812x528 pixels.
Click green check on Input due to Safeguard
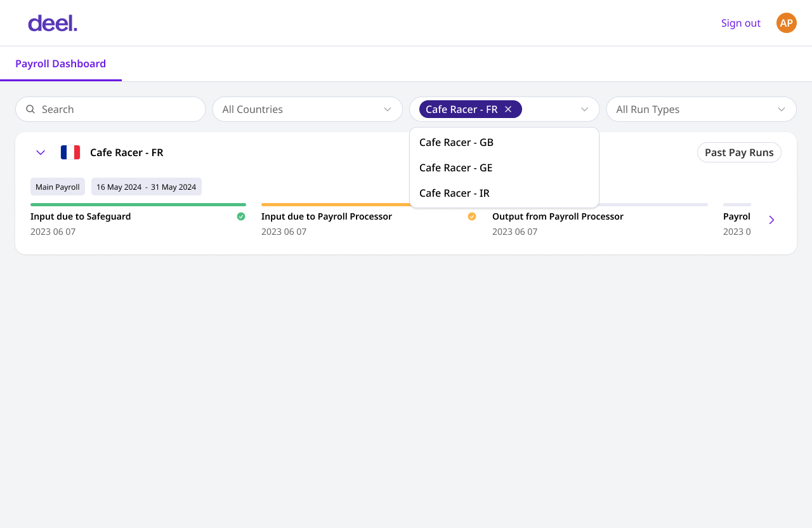click(x=241, y=216)
